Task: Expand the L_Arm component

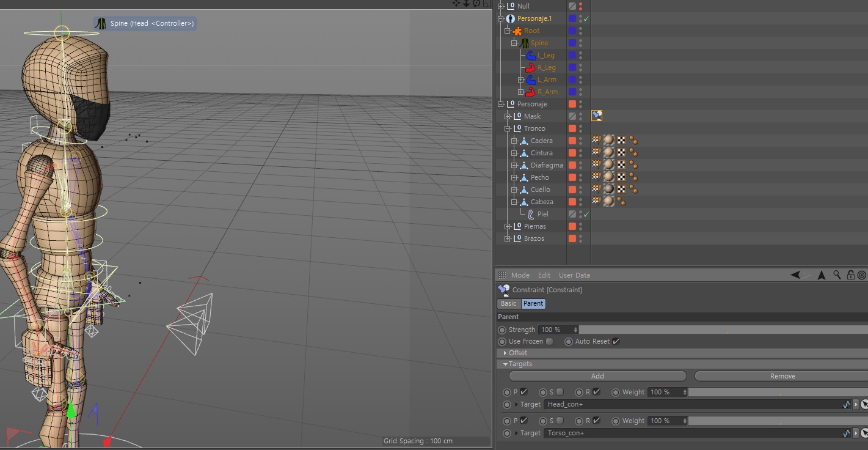Action: tap(521, 79)
